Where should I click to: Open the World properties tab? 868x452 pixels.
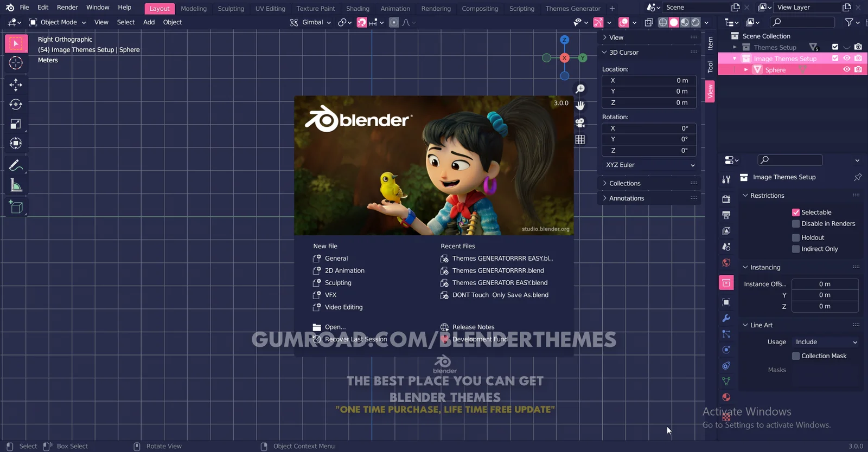pos(726,263)
